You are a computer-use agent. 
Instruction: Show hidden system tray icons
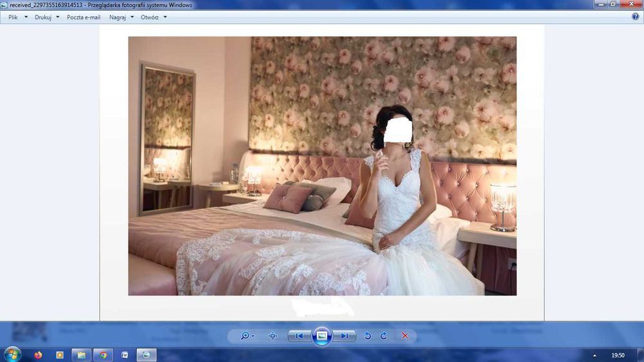(x=594, y=356)
